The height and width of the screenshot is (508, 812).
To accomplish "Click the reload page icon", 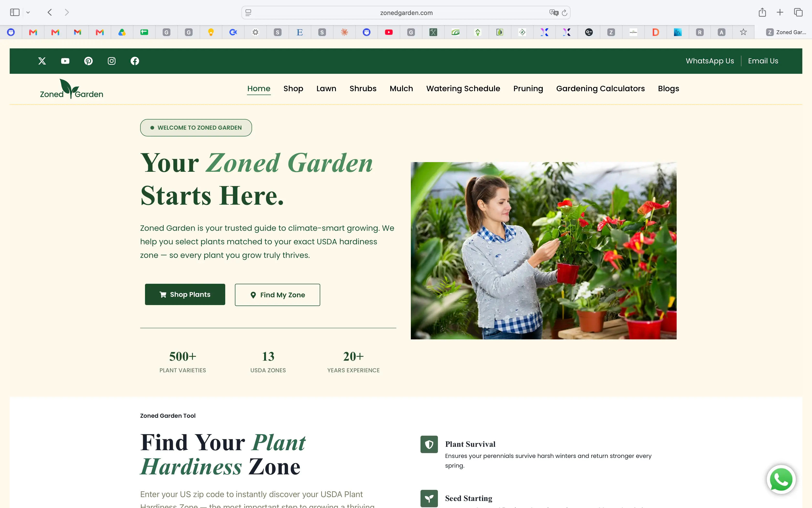I will point(564,13).
